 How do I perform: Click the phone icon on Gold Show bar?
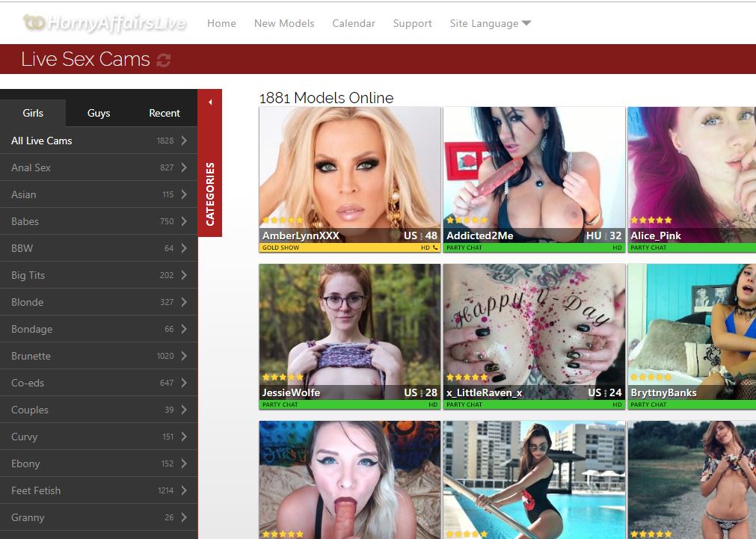click(435, 247)
